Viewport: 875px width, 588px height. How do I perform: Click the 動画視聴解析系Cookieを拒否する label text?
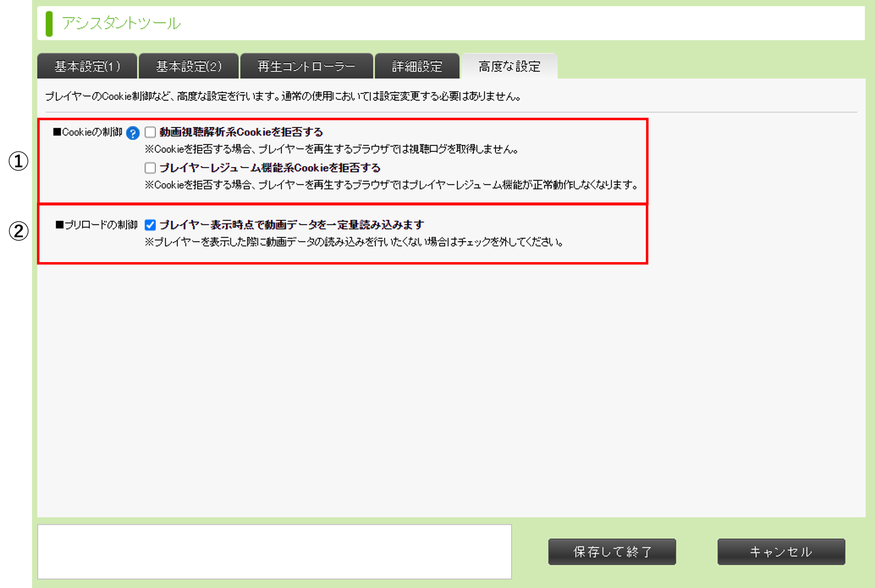[x=241, y=132]
